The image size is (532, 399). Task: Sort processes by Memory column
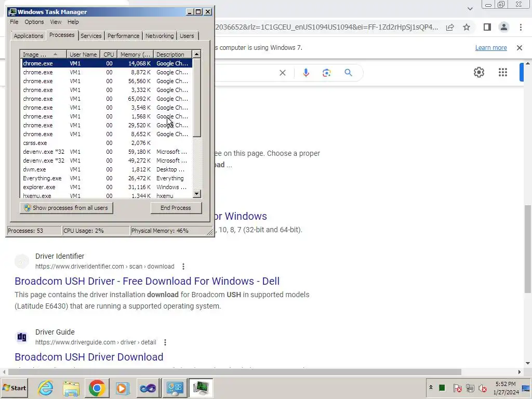pos(136,54)
